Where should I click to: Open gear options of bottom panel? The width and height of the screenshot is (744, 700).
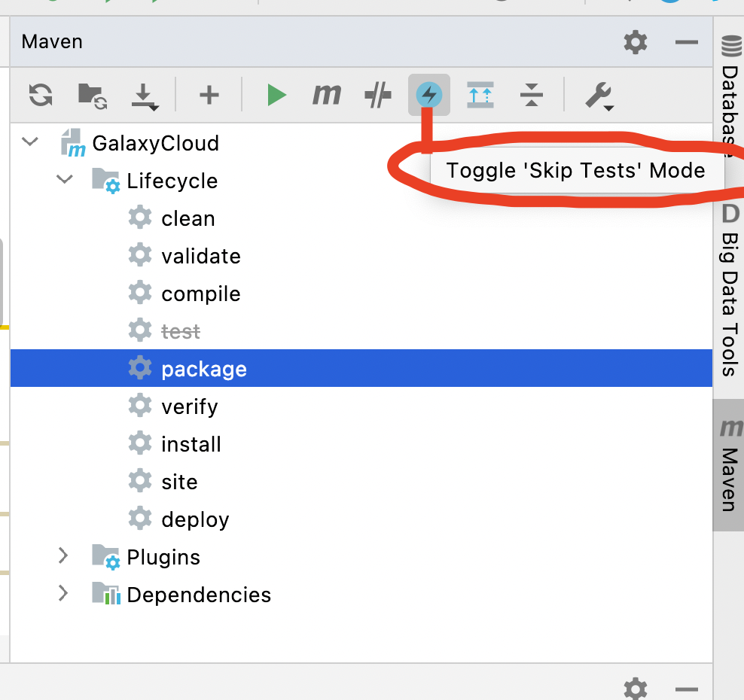point(636,689)
